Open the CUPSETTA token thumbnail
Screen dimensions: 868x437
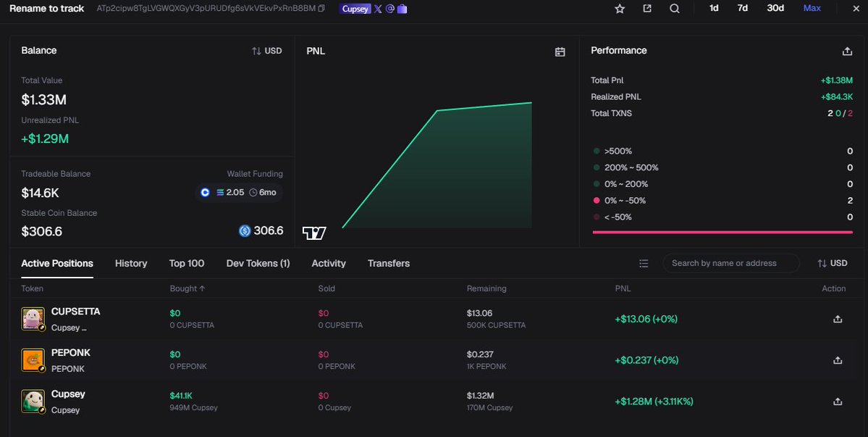pos(33,319)
